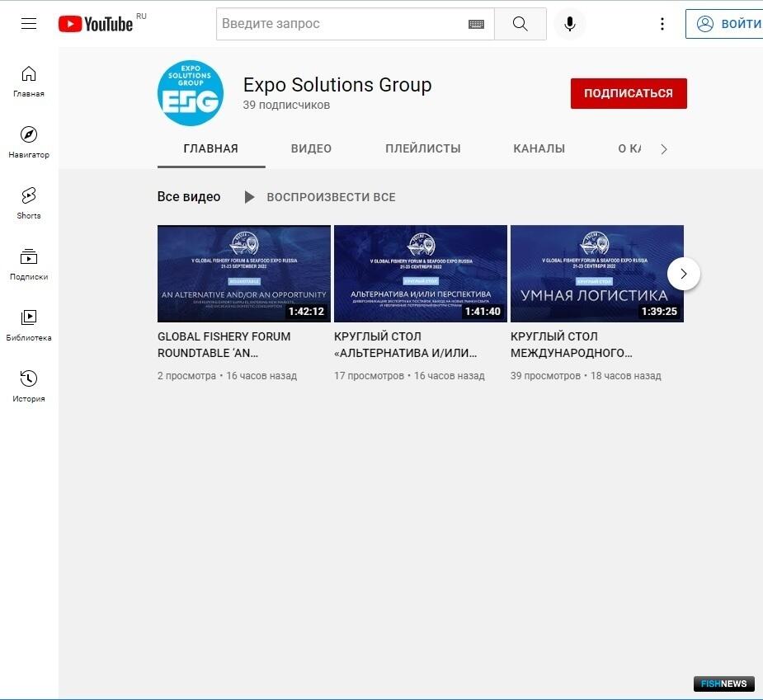
Task: Open the three-dot settings menu
Action: (x=662, y=24)
